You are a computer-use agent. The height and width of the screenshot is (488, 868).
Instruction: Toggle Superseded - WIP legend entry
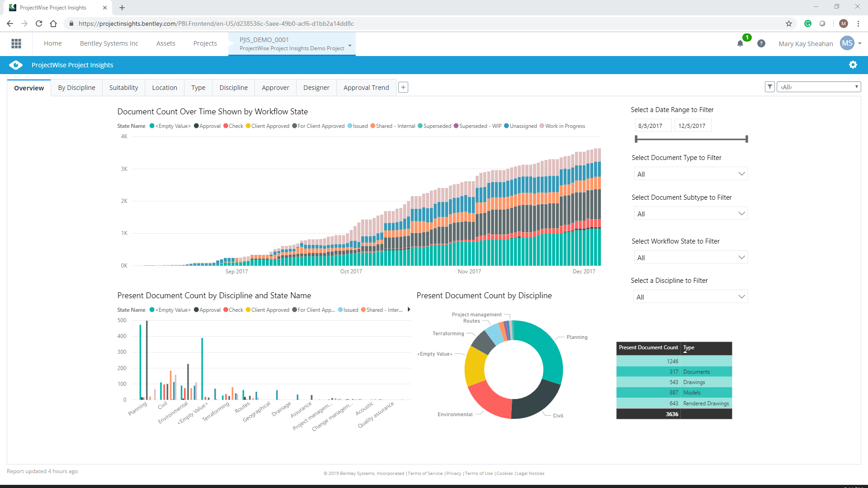point(478,126)
